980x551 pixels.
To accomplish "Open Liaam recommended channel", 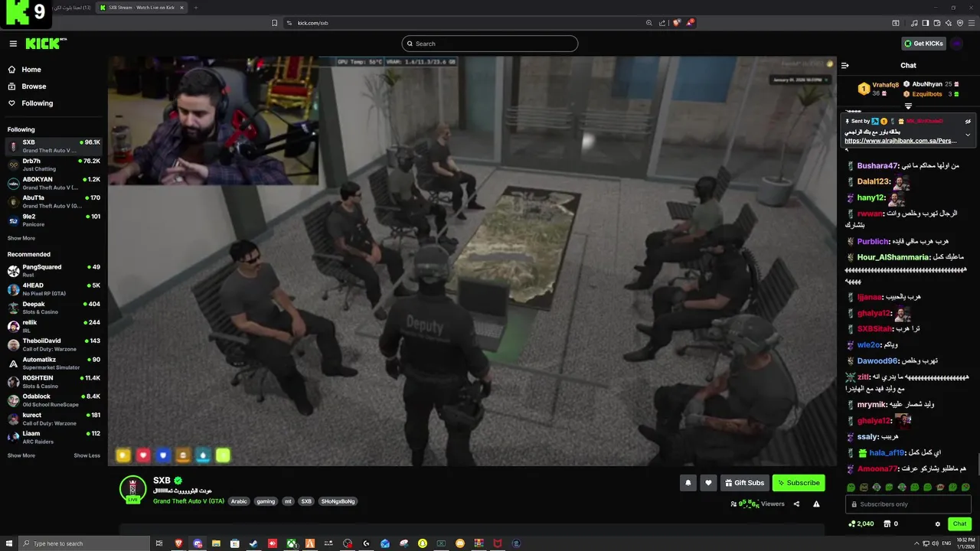I will 54,437.
